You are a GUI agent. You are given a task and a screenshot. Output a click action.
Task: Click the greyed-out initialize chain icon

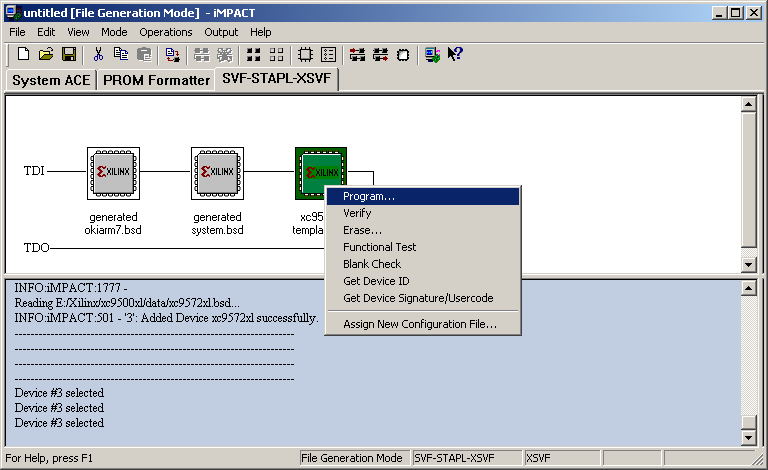click(x=201, y=54)
